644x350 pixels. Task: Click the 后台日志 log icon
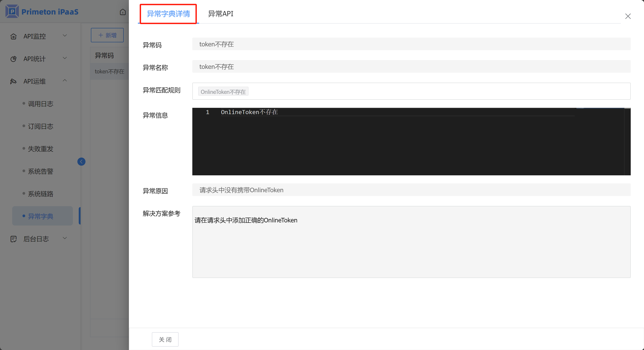pos(13,239)
